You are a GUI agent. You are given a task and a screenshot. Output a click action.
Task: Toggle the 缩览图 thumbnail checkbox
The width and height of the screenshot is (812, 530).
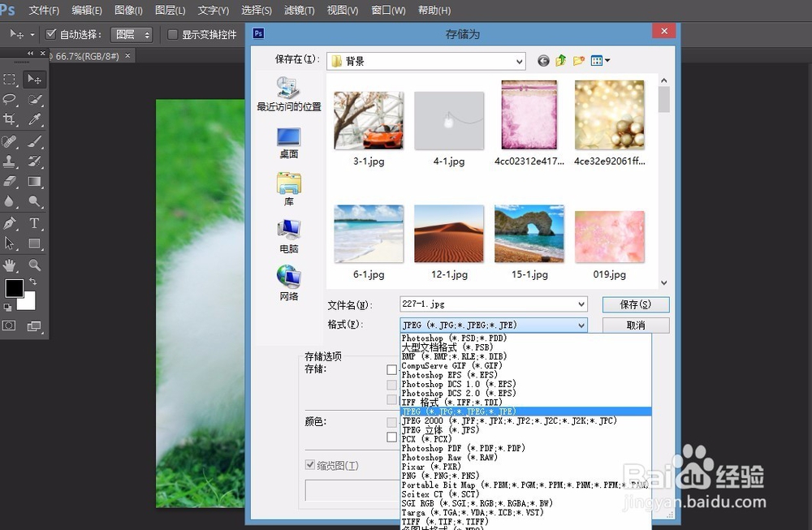pyautogui.click(x=310, y=465)
